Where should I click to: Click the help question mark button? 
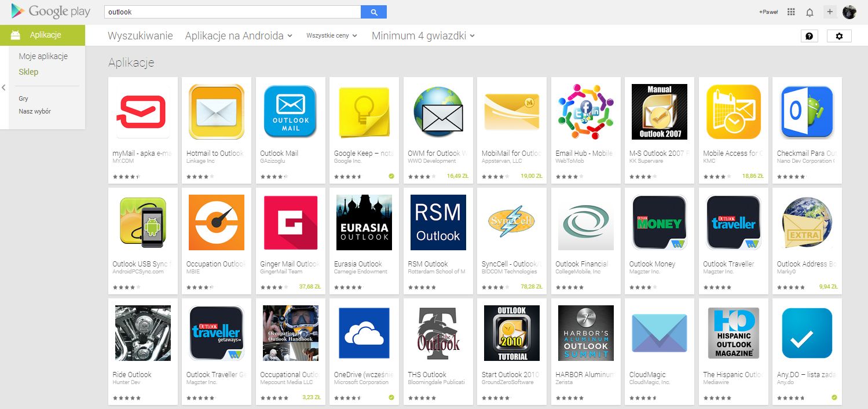pyautogui.click(x=809, y=36)
